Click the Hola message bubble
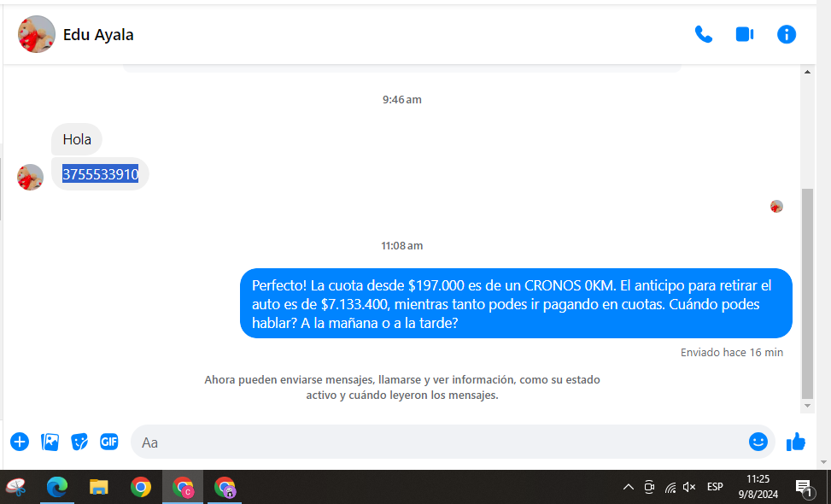This screenshot has width=831, height=504. tap(77, 139)
